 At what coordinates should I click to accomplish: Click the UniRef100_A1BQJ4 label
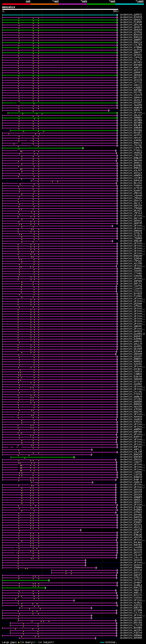[x=131, y=482]
